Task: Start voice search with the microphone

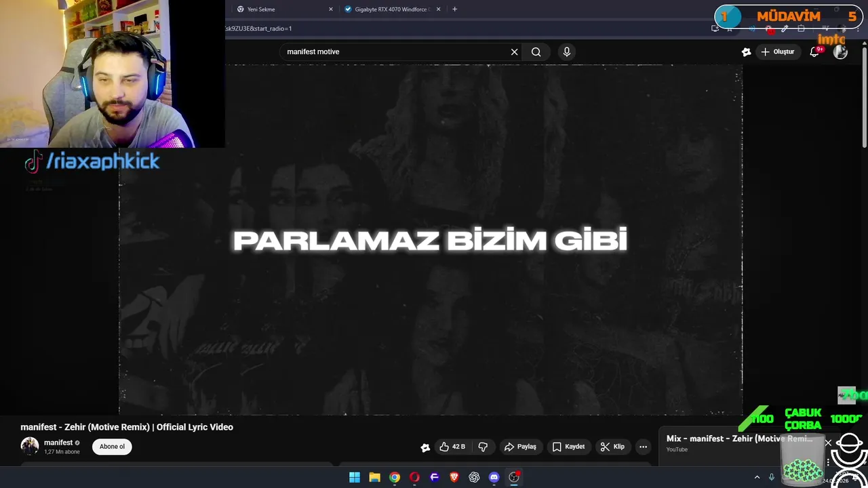Action: pyautogui.click(x=567, y=52)
